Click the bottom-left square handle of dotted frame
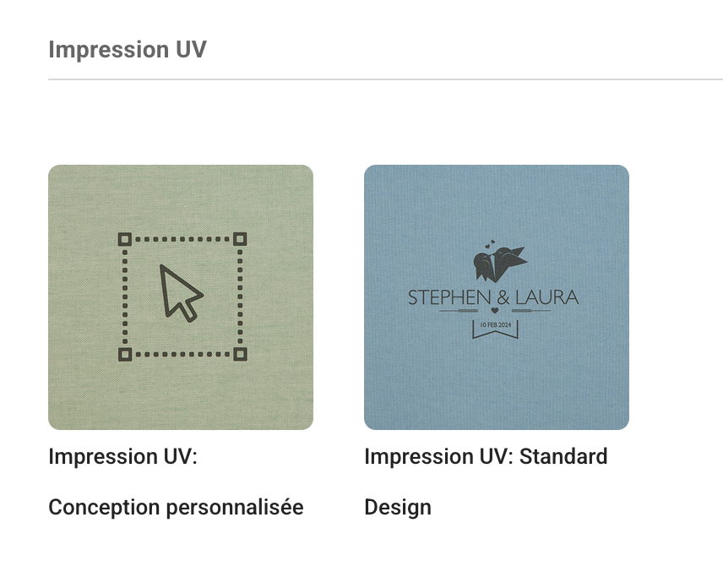723x588 pixels. pos(124,354)
